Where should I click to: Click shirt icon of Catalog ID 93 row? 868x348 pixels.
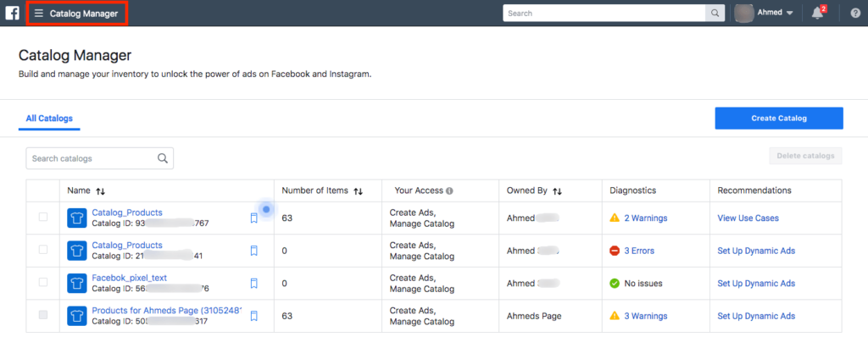77,218
